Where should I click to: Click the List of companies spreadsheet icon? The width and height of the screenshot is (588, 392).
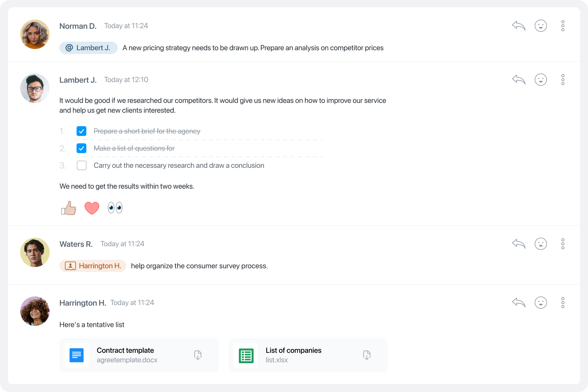(246, 355)
